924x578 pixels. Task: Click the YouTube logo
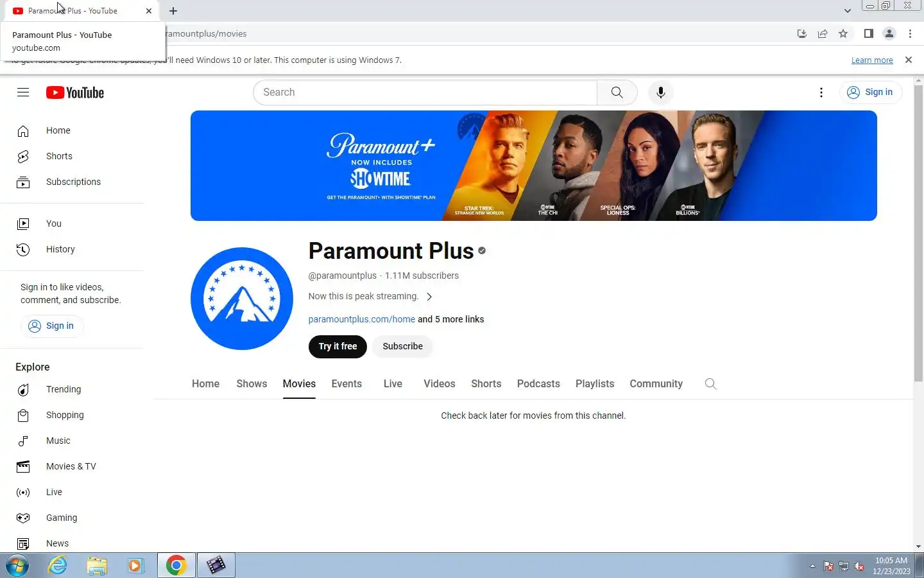[75, 92]
